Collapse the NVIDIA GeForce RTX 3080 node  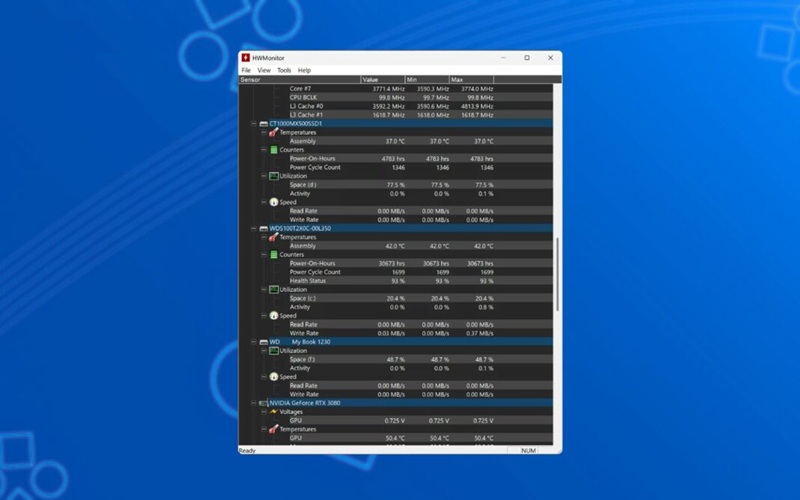pos(254,403)
